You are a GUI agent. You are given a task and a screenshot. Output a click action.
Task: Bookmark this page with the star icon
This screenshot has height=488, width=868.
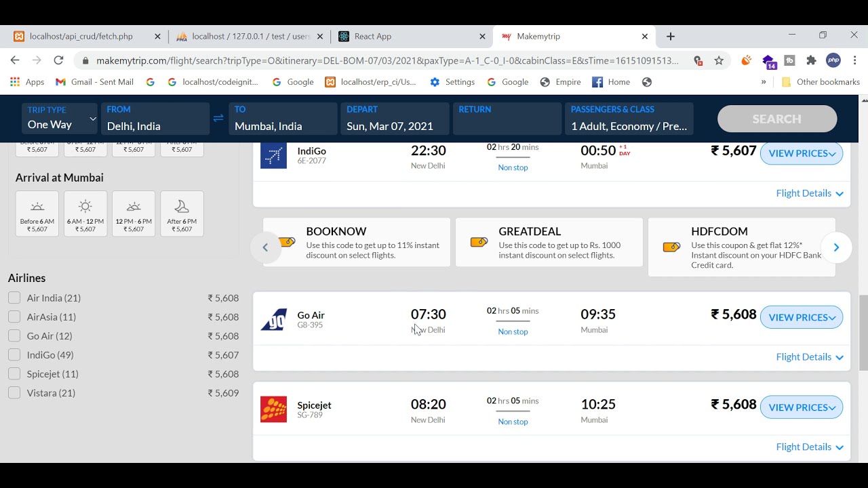(x=719, y=60)
